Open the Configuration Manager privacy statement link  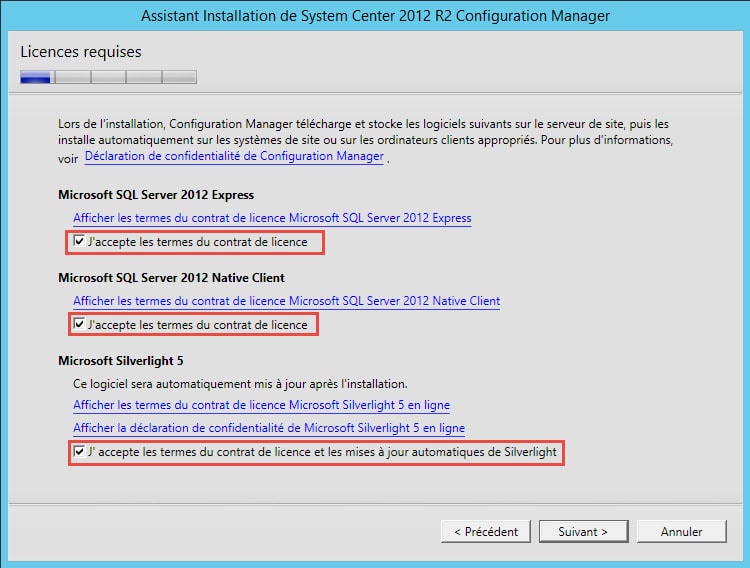234,157
